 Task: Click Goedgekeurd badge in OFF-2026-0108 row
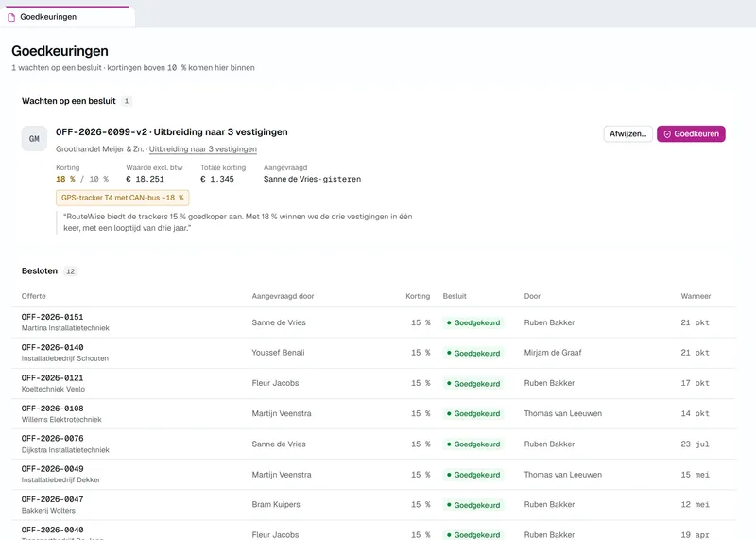473,413
